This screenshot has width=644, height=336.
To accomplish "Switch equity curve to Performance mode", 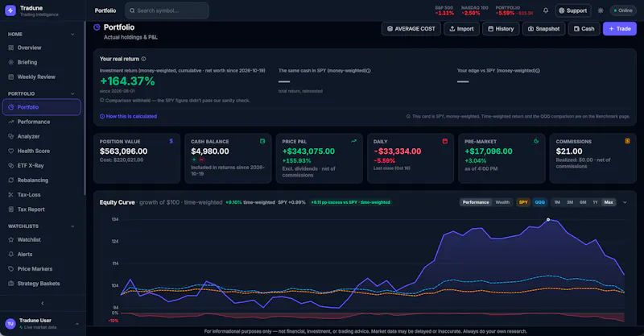I will point(476,202).
